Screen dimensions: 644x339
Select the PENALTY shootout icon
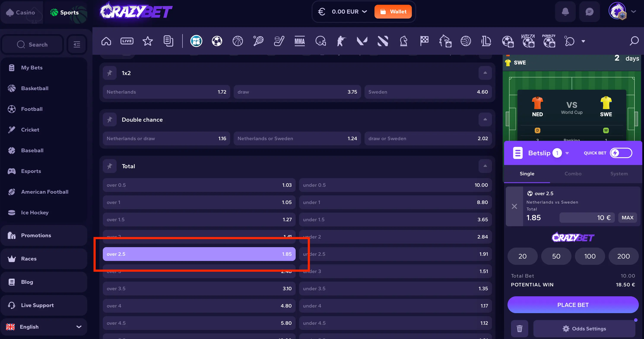[549, 41]
